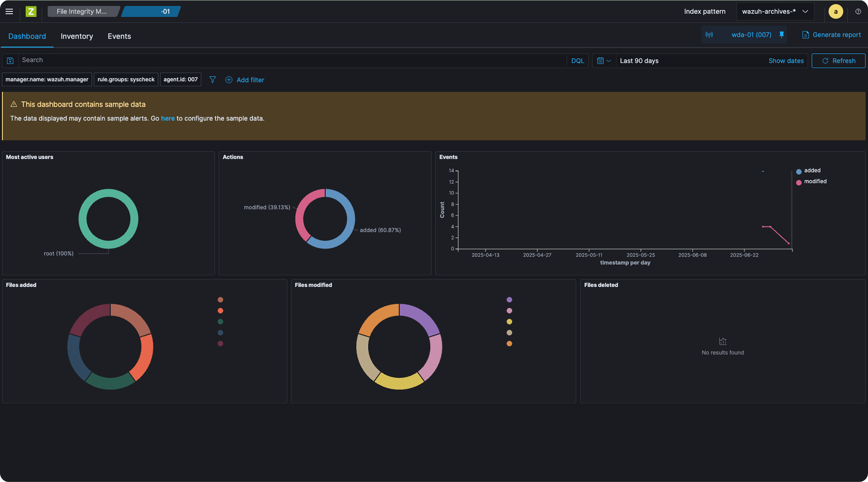Click 'This dashboard contains sample data' heading

(x=83, y=104)
